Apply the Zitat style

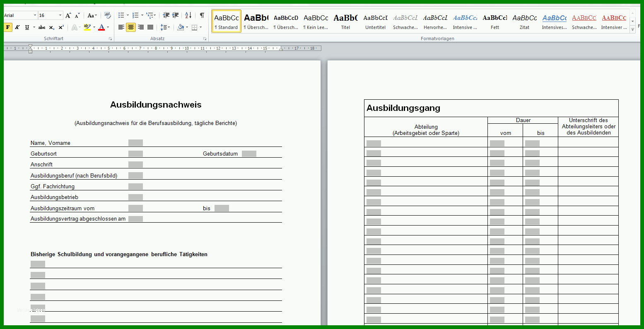(524, 22)
